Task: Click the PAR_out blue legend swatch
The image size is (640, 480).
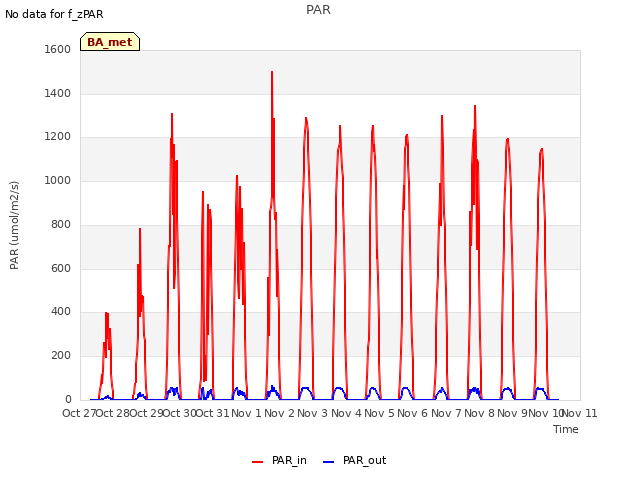Action: pyautogui.click(x=328, y=462)
